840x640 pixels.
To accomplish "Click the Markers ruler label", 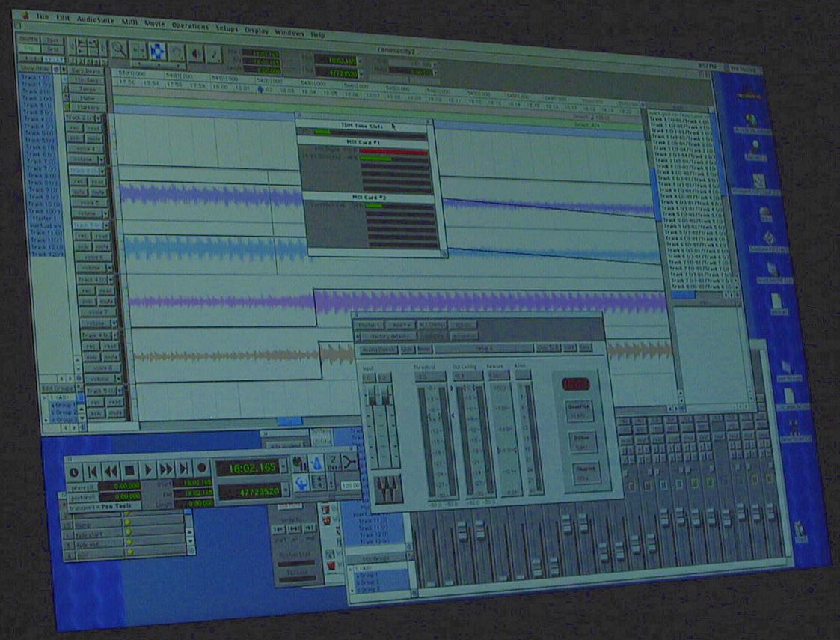I will point(88,107).
